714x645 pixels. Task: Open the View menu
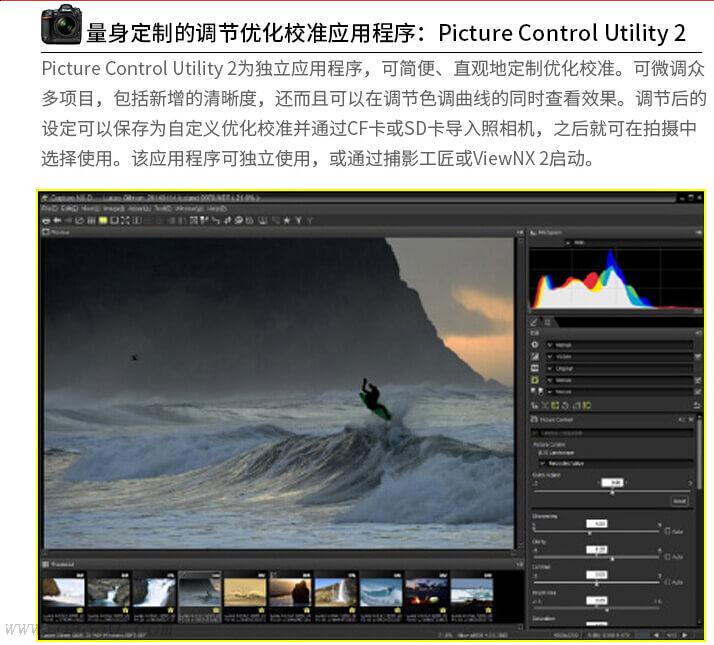pos(90,209)
